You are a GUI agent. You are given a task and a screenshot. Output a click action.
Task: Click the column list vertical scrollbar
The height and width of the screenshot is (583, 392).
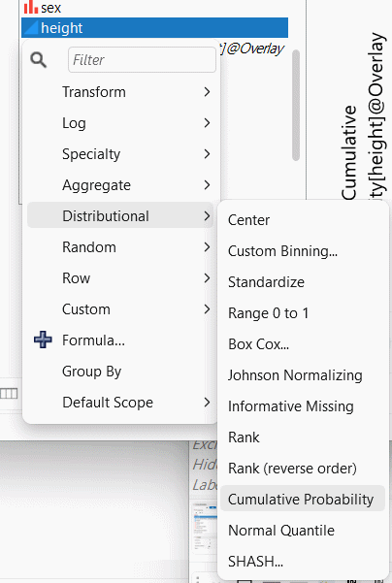(296, 106)
